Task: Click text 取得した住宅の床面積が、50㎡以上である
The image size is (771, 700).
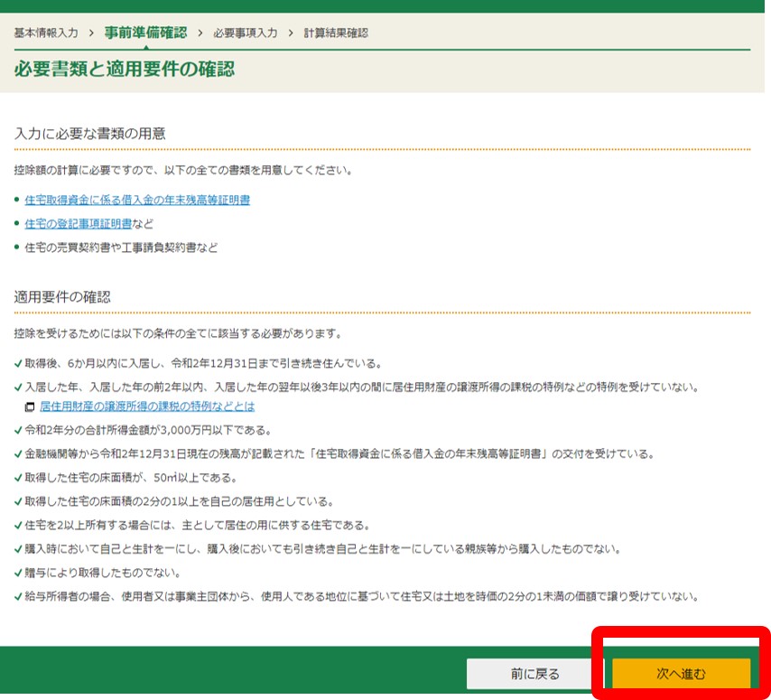Action: click(132, 477)
